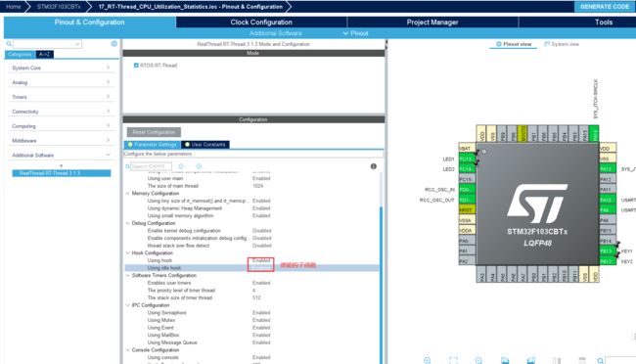Select the A->Z sorting toggle
This screenshot has width=636, height=364.
(45, 54)
